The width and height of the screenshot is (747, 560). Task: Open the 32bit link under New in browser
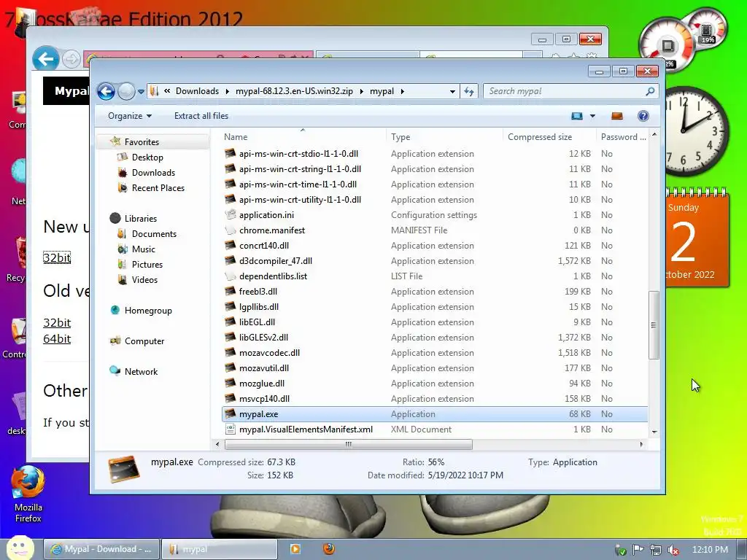pos(57,257)
